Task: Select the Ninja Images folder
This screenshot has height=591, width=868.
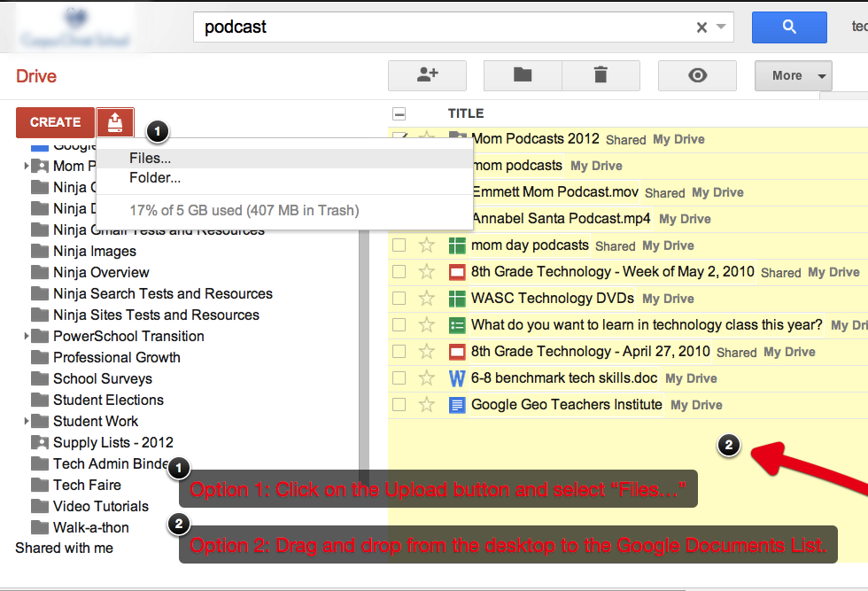Action: coord(95,251)
